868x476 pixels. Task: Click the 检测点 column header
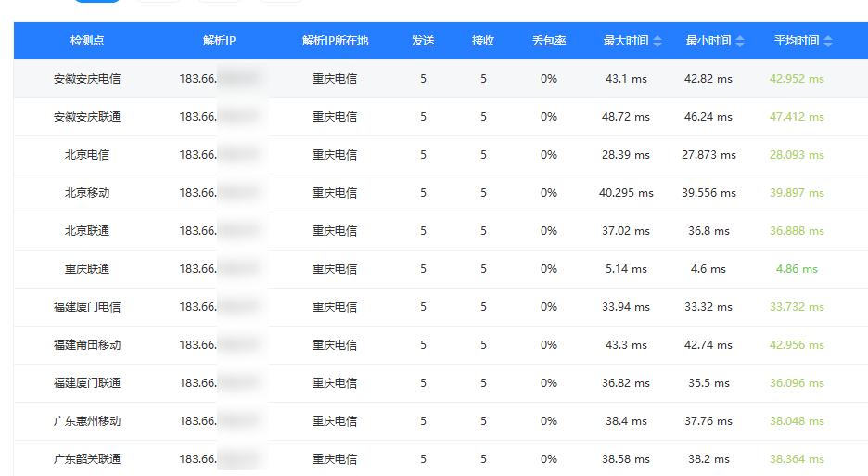tap(87, 41)
